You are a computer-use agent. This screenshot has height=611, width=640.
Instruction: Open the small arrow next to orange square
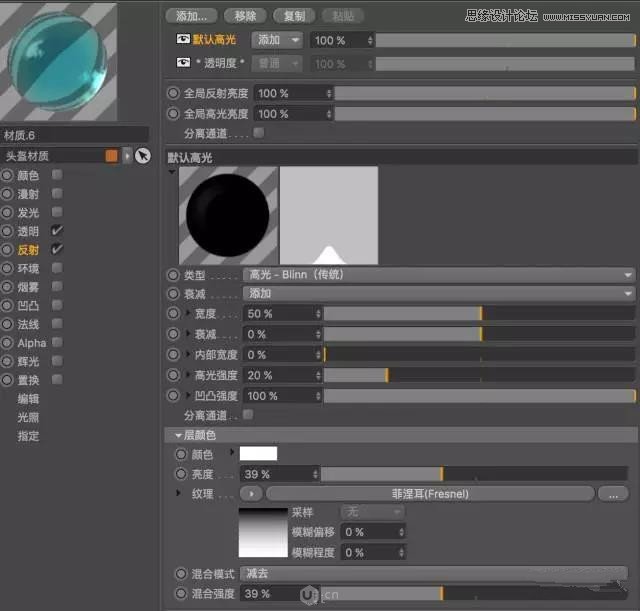tap(127, 156)
